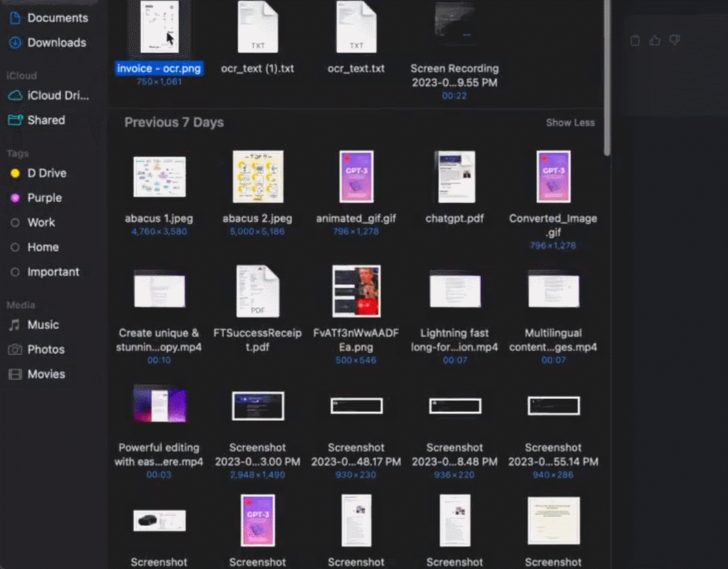Select the abacus 1.jpeg image thumbnail
Image resolution: width=728 pixels, height=569 pixels.
click(159, 177)
